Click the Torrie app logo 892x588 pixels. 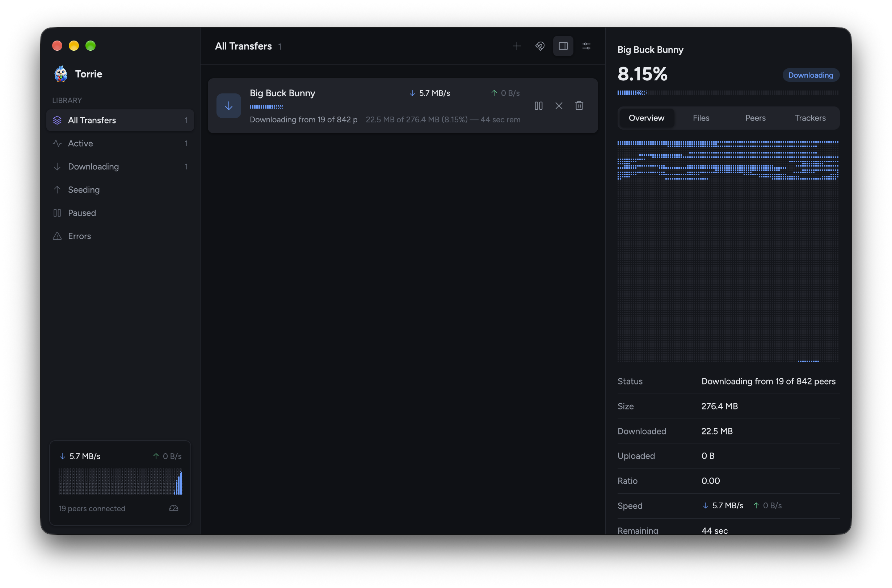(x=61, y=74)
